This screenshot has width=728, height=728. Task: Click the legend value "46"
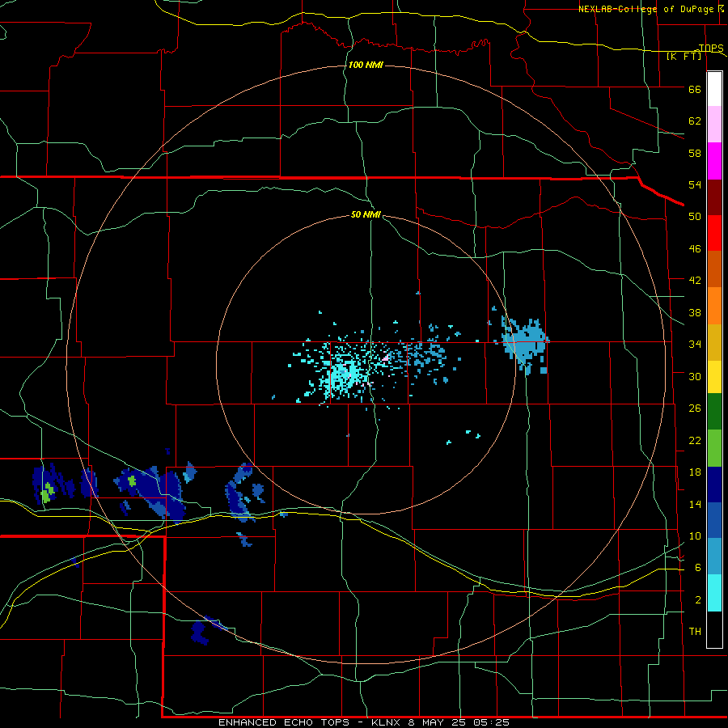pos(695,249)
